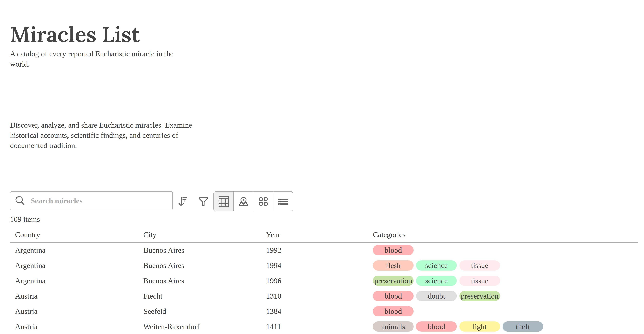Image resolution: width=644 pixels, height=334 pixels.
Task: Click tissue tag in 1996 row
Action: 480,281
